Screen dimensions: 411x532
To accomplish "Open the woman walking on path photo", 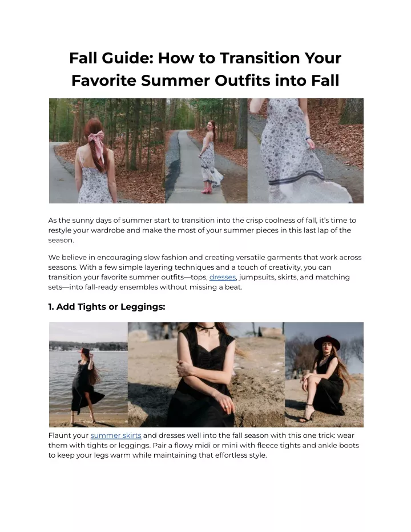I will (x=206, y=151).
